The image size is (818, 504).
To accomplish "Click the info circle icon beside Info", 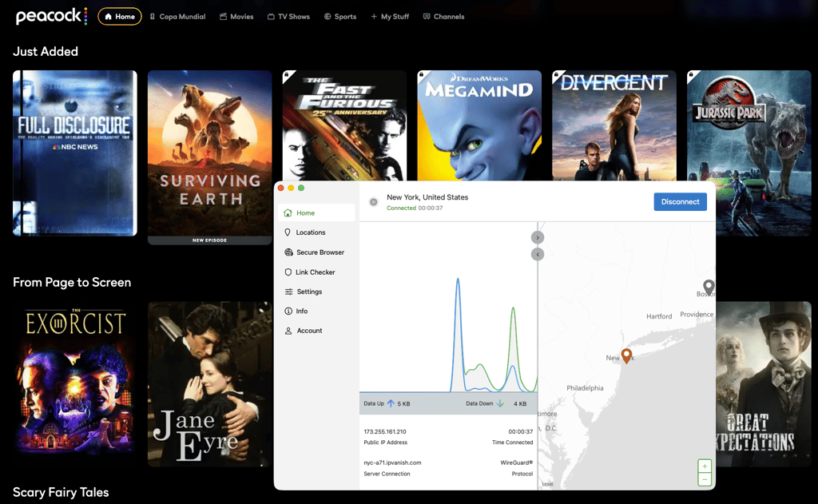I will pyautogui.click(x=288, y=311).
